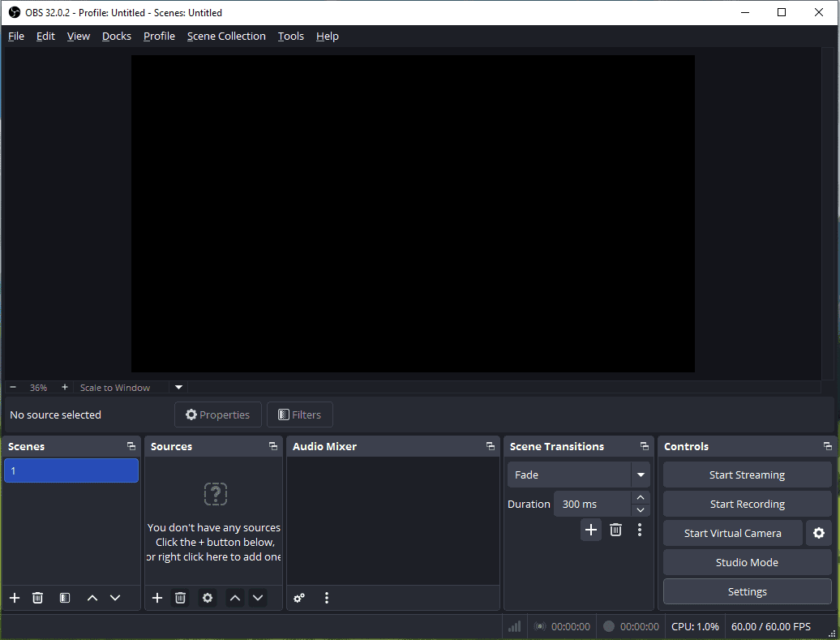Add a new source with the plus icon
Viewport: 840px width, 640px height.
coord(156,598)
